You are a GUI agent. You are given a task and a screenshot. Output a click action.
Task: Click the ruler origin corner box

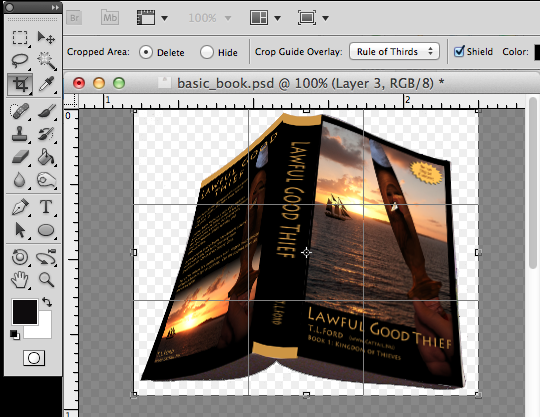click(x=71, y=101)
